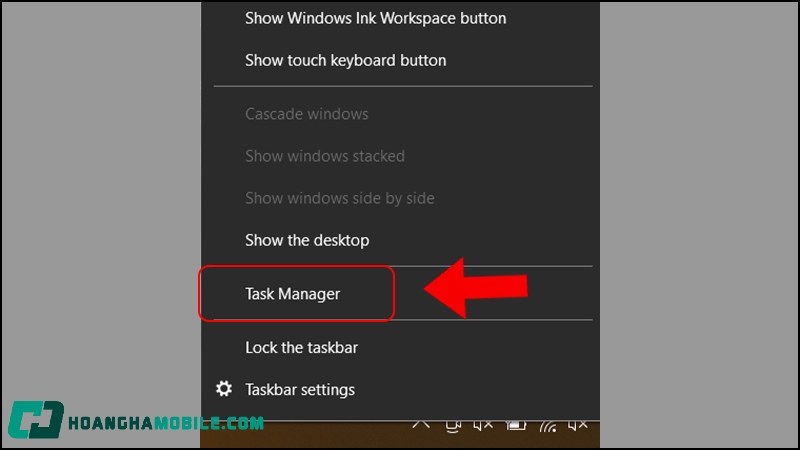Image resolution: width=800 pixels, height=450 pixels.
Task: Click the muted speaker icon left of battery
Action: tap(484, 425)
